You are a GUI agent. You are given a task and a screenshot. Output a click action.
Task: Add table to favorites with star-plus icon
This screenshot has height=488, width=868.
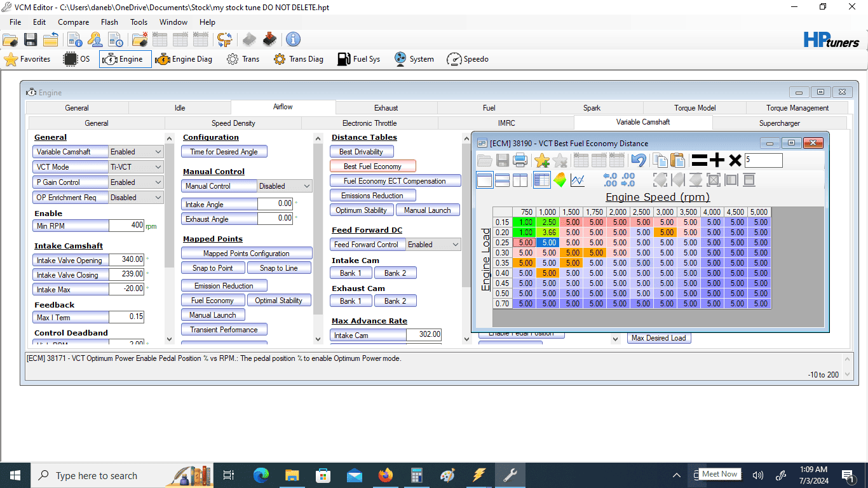click(542, 160)
